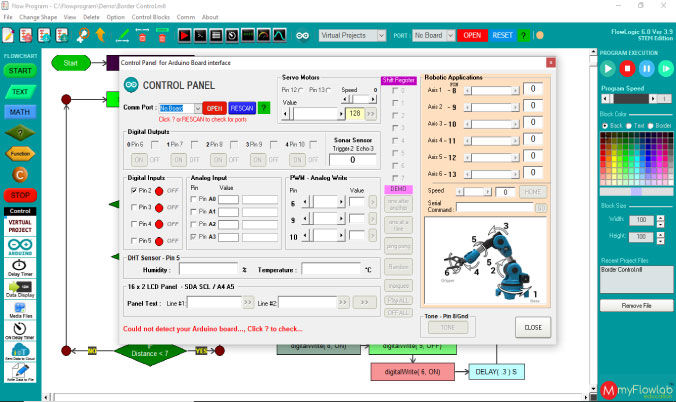
Task: Select the Delay Timer control block
Action: 20,268
